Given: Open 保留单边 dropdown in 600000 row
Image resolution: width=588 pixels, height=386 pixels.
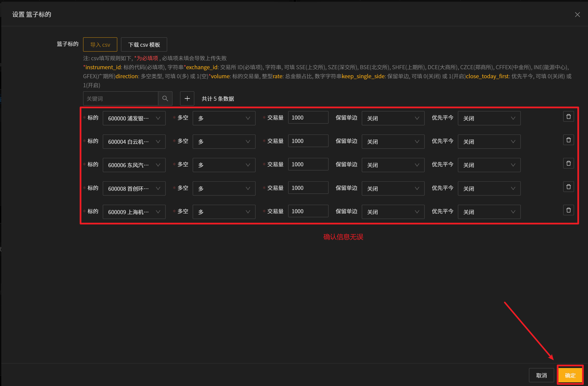Looking at the screenshot, I should tap(393, 118).
